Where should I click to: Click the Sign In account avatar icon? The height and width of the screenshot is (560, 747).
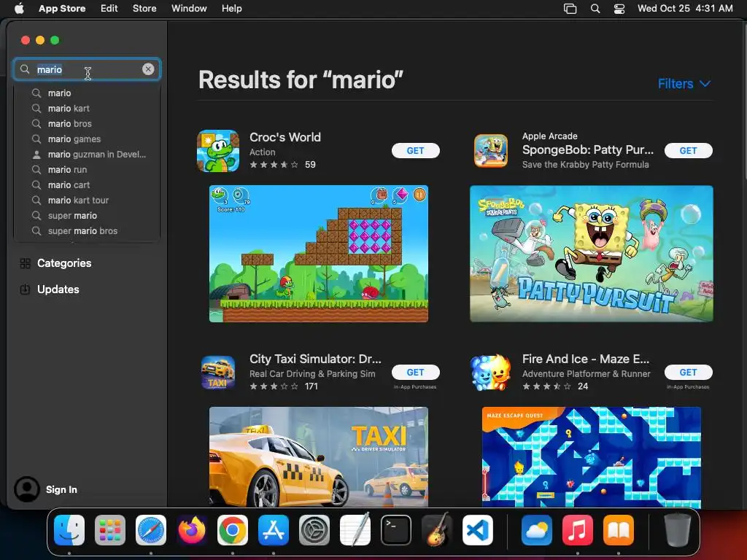click(x=27, y=489)
